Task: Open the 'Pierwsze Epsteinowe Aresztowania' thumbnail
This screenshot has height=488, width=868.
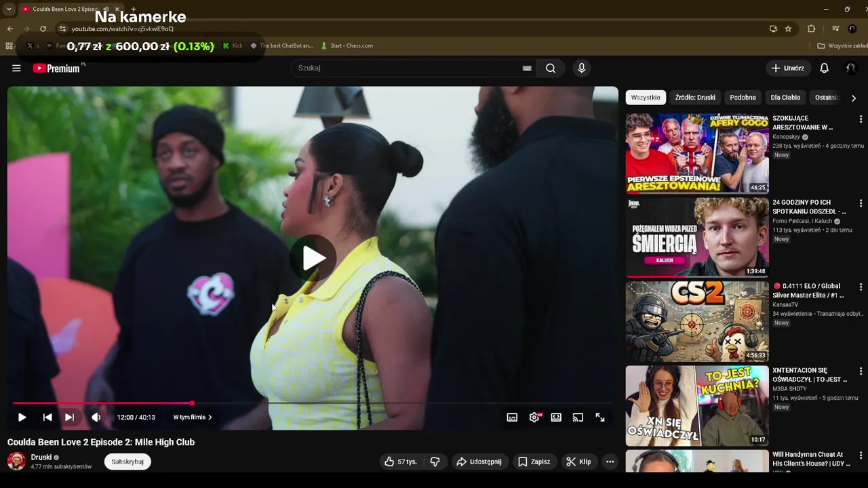Action: 697,153
